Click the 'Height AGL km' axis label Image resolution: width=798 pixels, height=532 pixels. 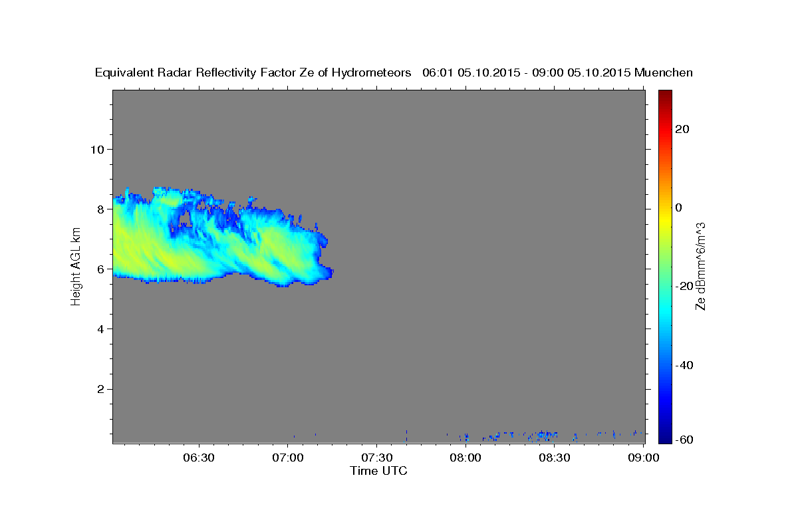coord(76,266)
